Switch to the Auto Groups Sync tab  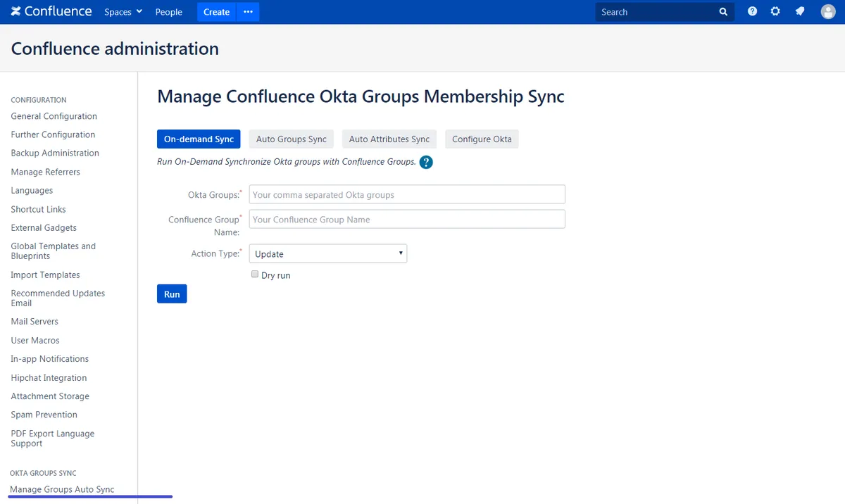pyautogui.click(x=292, y=139)
